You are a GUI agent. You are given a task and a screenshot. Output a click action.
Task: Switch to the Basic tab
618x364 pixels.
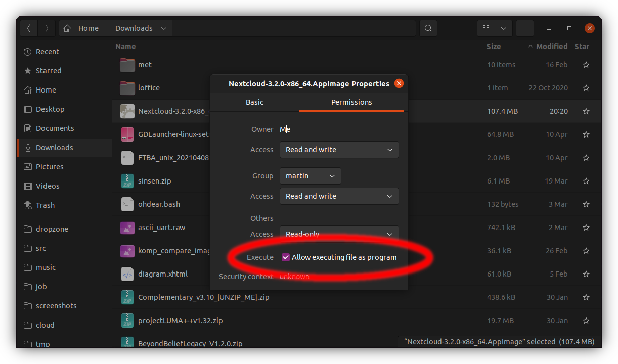[254, 102]
